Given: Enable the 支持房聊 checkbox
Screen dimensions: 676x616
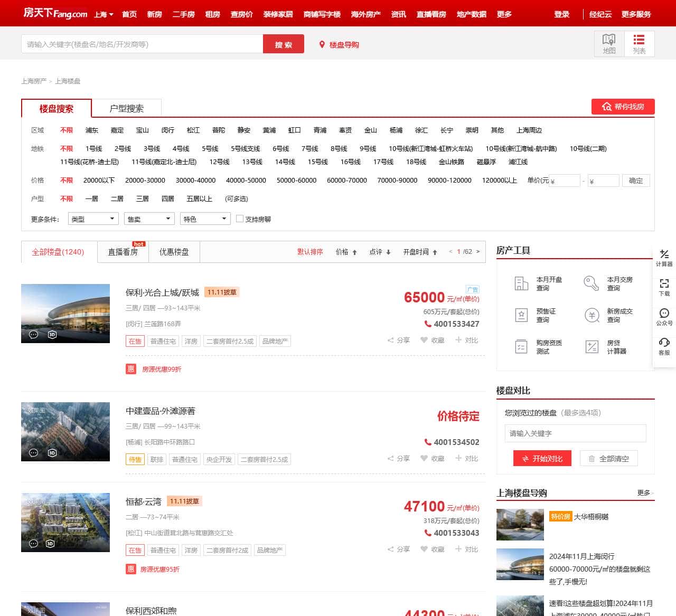Looking at the screenshot, I should tap(240, 219).
